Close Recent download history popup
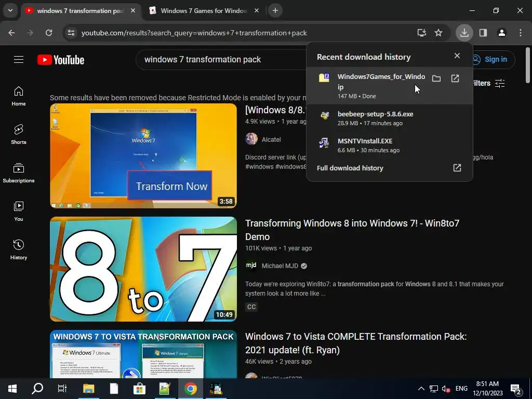 [457, 56]
